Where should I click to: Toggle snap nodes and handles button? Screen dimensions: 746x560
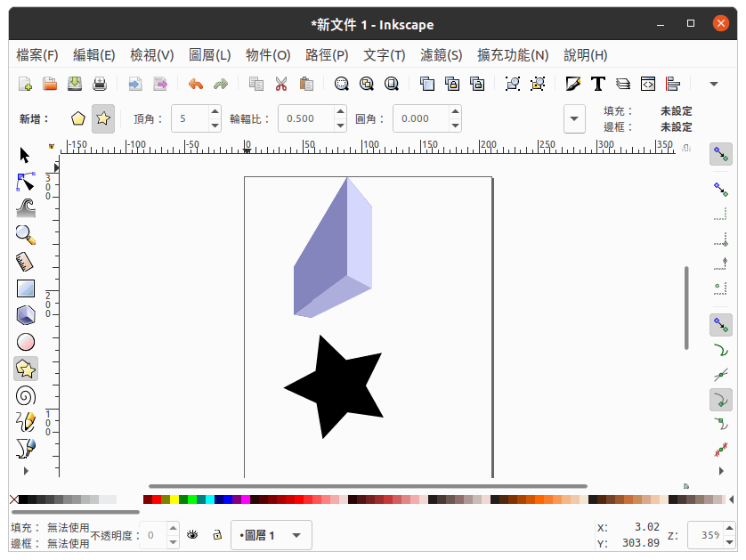[x=721, y=326]
